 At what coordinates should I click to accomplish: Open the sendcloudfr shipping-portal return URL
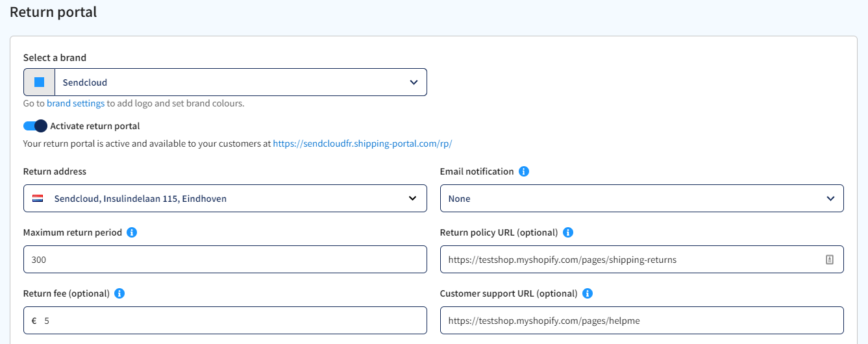[x=362, y=143]
